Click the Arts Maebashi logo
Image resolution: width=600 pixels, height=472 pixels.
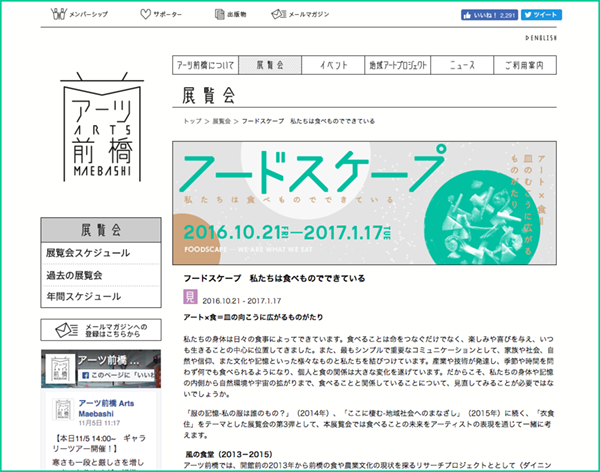coord(98,125)
